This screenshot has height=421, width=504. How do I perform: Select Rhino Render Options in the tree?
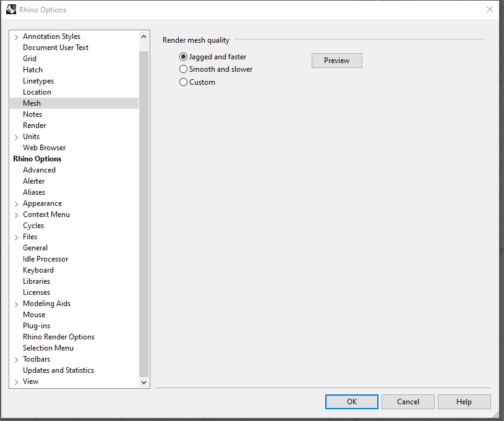tap(59, 337)
